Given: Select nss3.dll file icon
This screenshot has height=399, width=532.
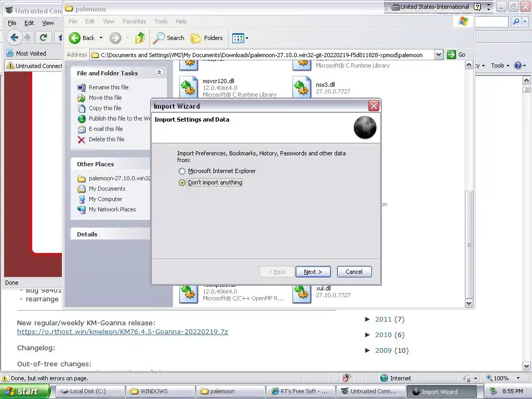Looking at the screenshot, I should point(302,87).
